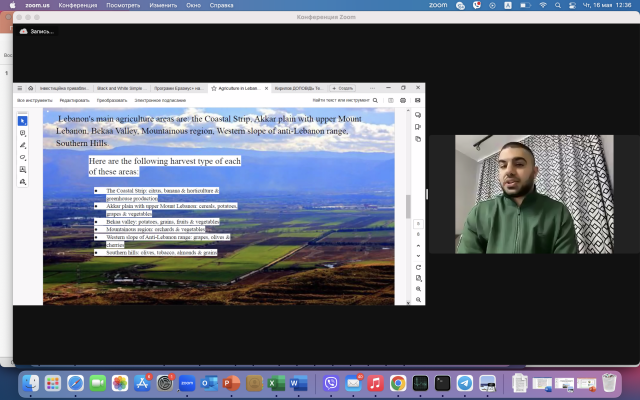Click Преобразовать in Acrobat toolbar

click(112, 100)
